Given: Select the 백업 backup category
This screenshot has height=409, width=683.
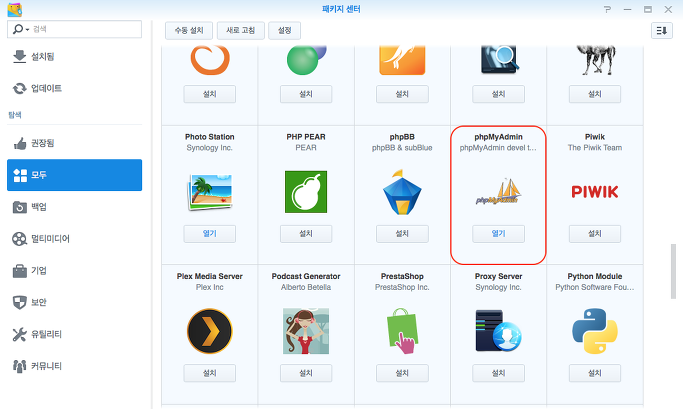Looking at the screenshot, I should [x=74, y=207].
